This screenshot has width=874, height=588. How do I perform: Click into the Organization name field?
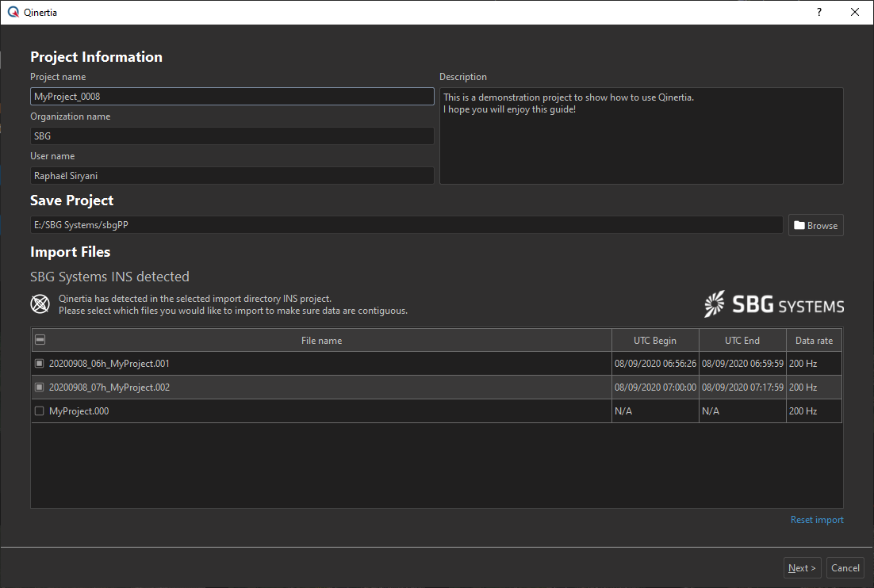tap(232, 136)
